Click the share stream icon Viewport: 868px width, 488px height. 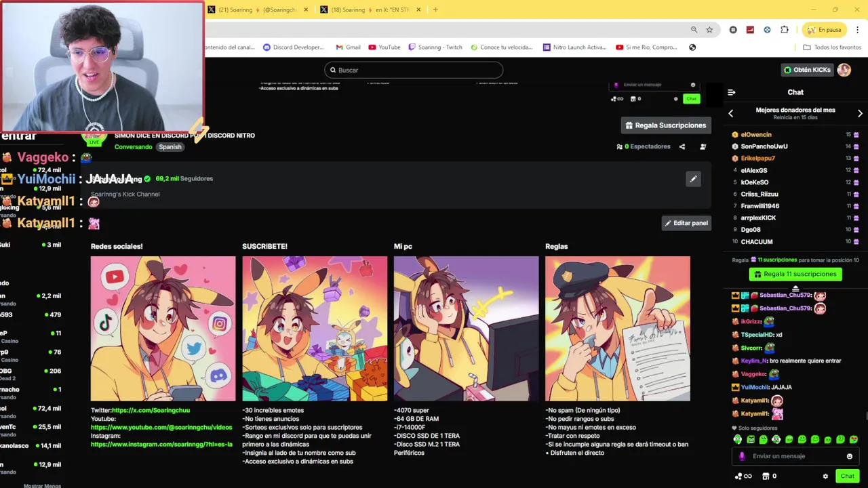[682, 146]
